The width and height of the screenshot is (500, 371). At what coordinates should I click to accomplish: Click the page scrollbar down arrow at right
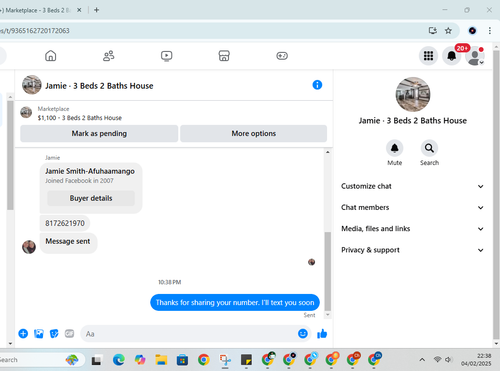496,343
